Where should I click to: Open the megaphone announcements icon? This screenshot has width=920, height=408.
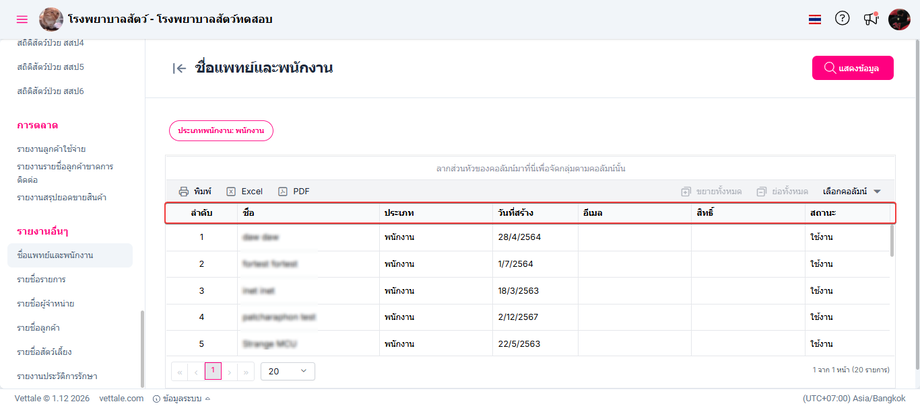click(x=871, y=19)
